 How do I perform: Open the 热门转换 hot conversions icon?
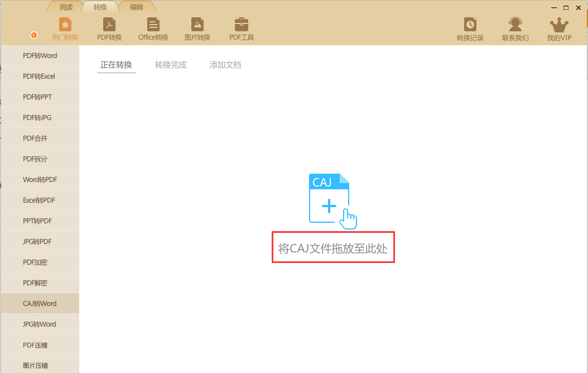[65, 29]
